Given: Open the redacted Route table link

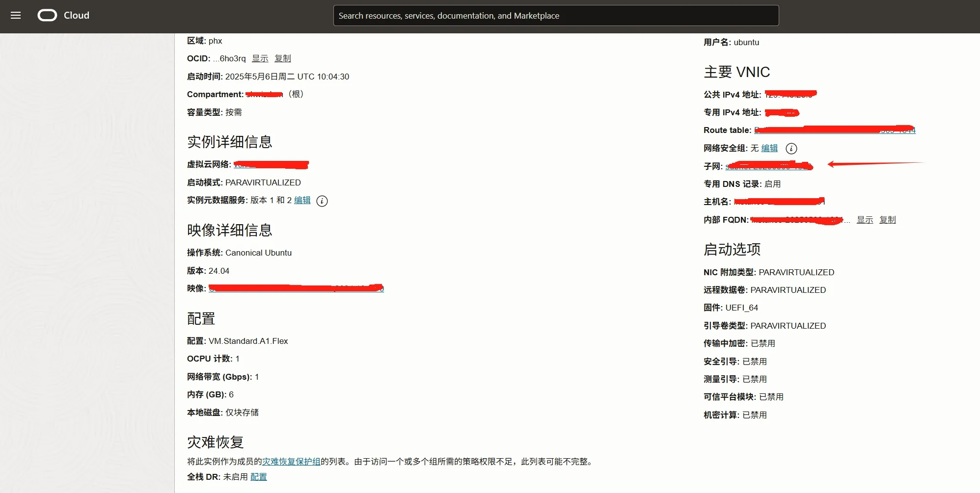Looking at the screenshot, I should pos(835,130).
